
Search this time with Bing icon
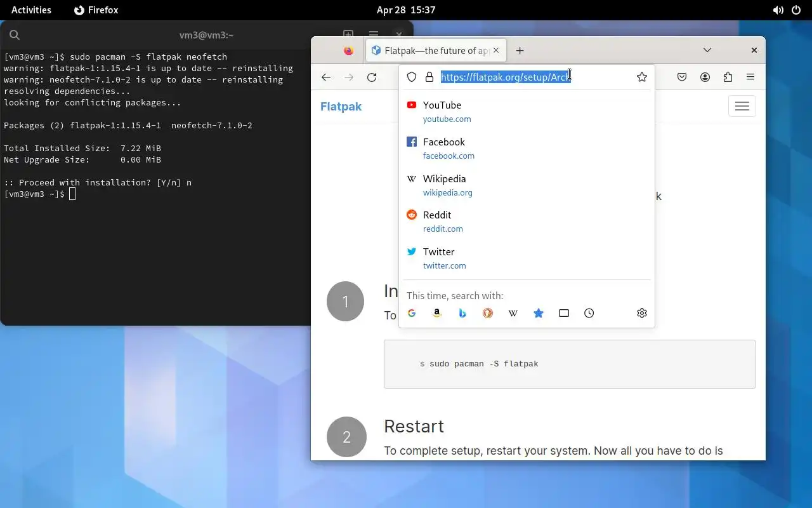point(462,313)
